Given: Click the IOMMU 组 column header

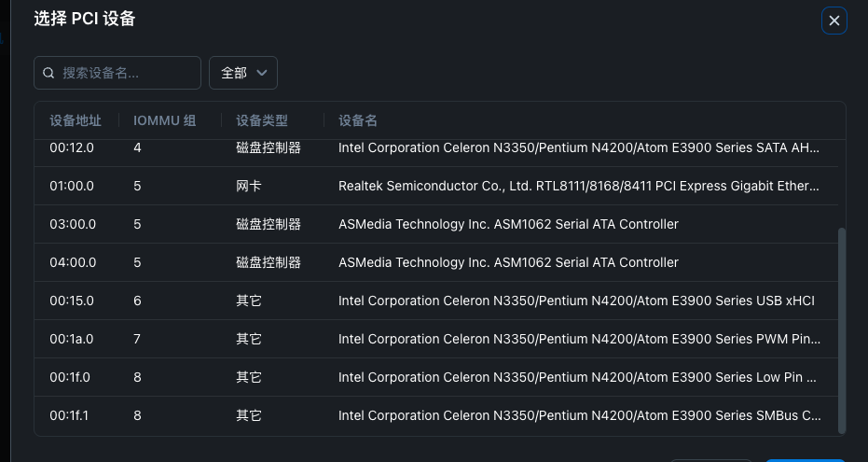Looking at the screenshot, I should point(164,120).
